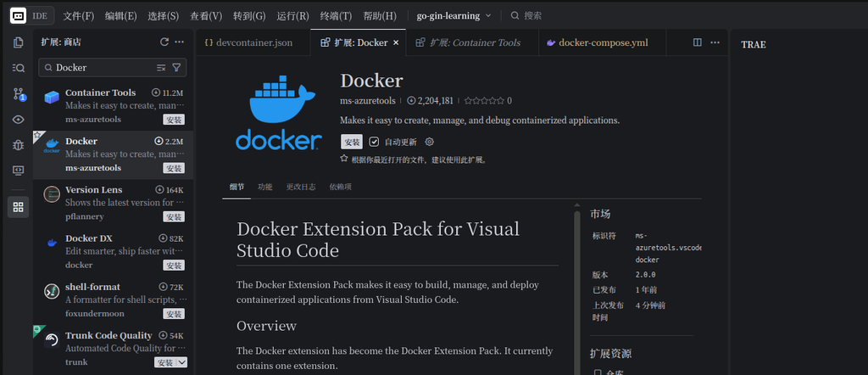Click Container Tools extension icon in list

[x=52, y=98]
